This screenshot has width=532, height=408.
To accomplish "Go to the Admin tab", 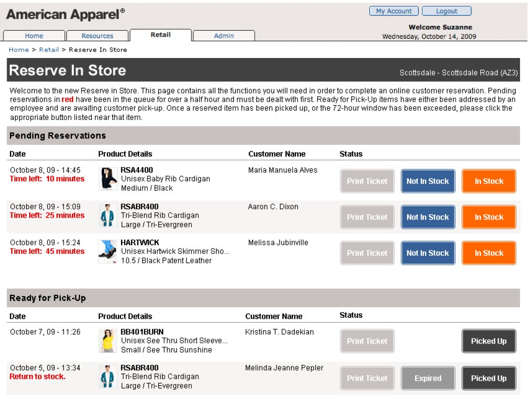I will point(224,36).
